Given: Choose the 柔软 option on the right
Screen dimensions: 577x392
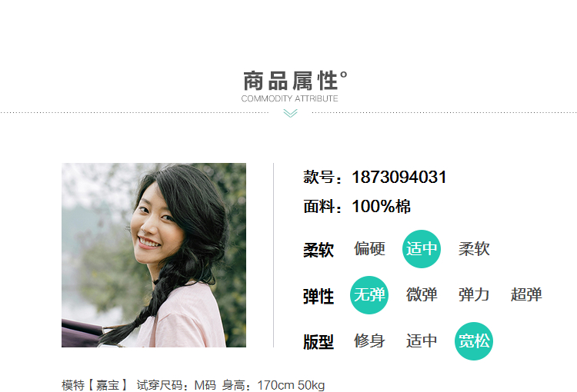Looking at the screenshot, I should coord(474,249).
